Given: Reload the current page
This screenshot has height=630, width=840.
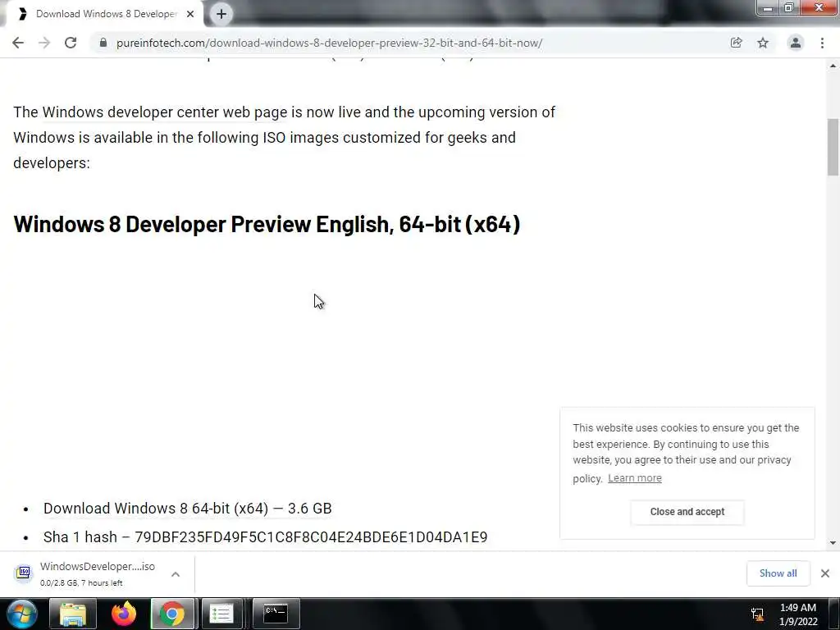Looking at the screenshot, I should pos(71,43).
